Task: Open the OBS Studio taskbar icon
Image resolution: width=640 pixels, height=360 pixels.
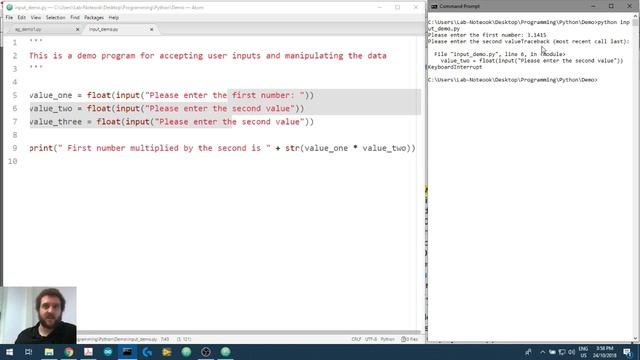Action: pyautogui.click(x=206, y=352)
